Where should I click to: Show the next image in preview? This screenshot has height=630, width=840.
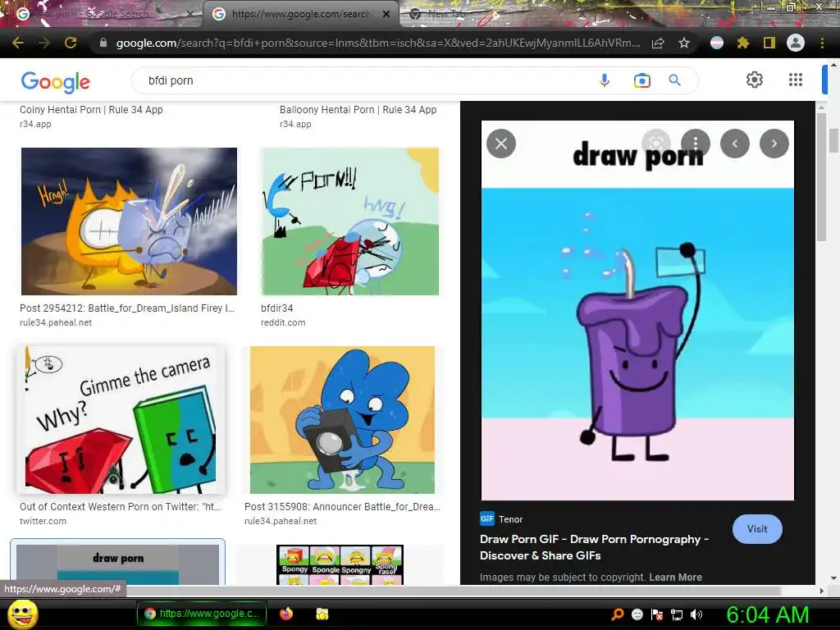774,143
